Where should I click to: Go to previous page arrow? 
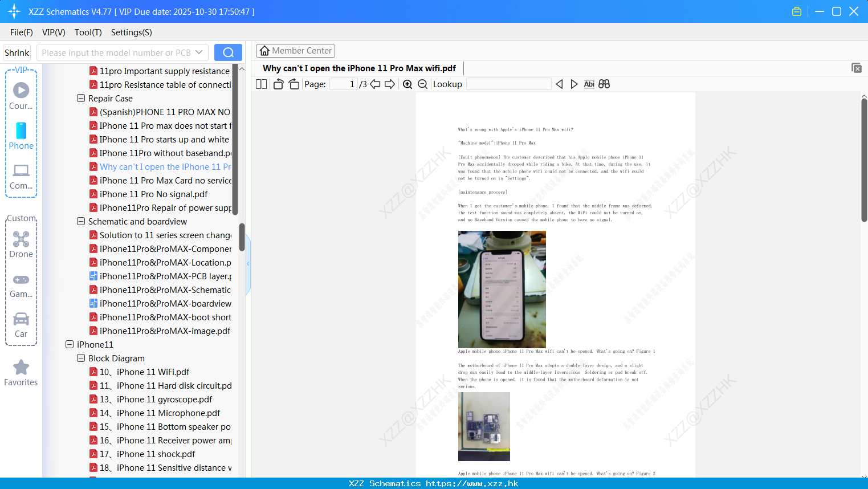point(375,84)
